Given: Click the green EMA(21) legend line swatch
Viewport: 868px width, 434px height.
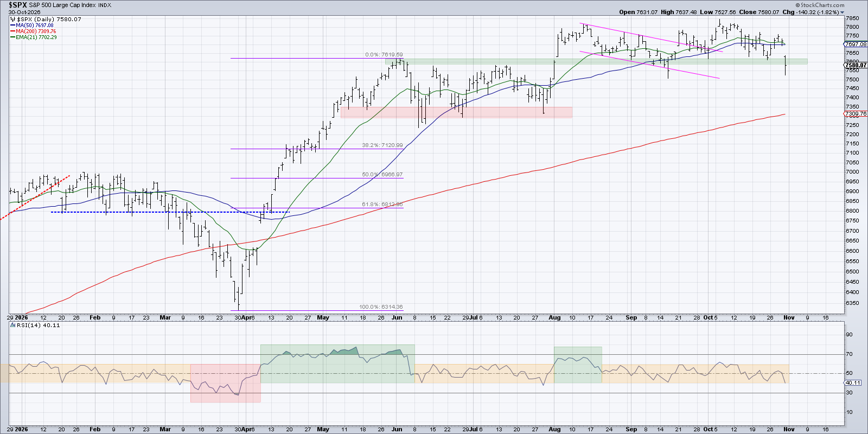Looking at the screenshot, I should coord(12,37).
